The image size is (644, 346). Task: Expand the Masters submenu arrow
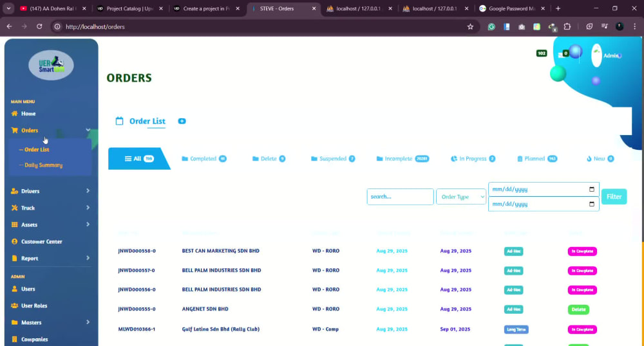tap(88, 323)
